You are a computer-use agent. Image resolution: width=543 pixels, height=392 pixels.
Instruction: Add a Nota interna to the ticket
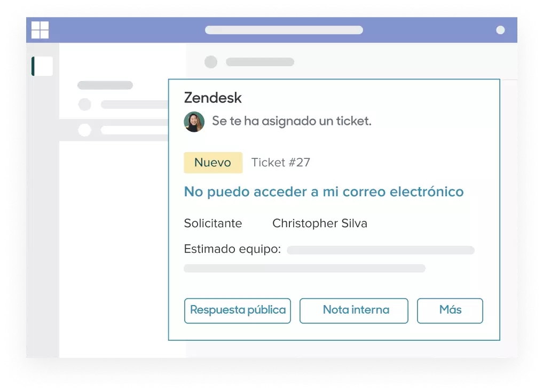point(354,311)
